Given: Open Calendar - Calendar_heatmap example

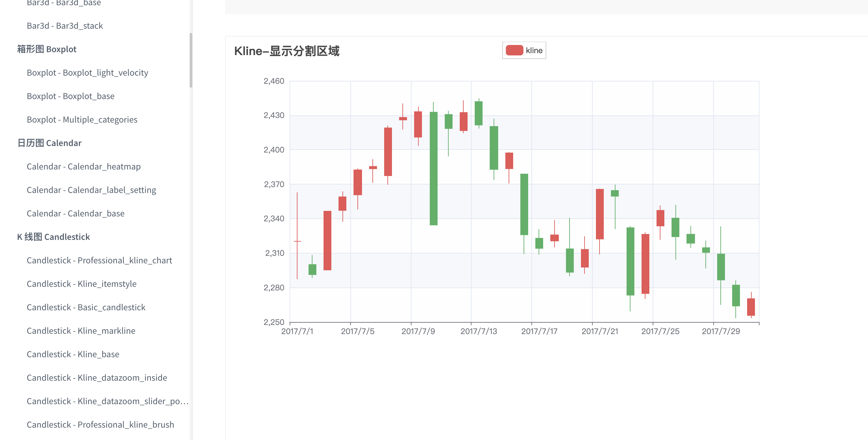Looking at the screenshot, I should (x=83, y=167).
